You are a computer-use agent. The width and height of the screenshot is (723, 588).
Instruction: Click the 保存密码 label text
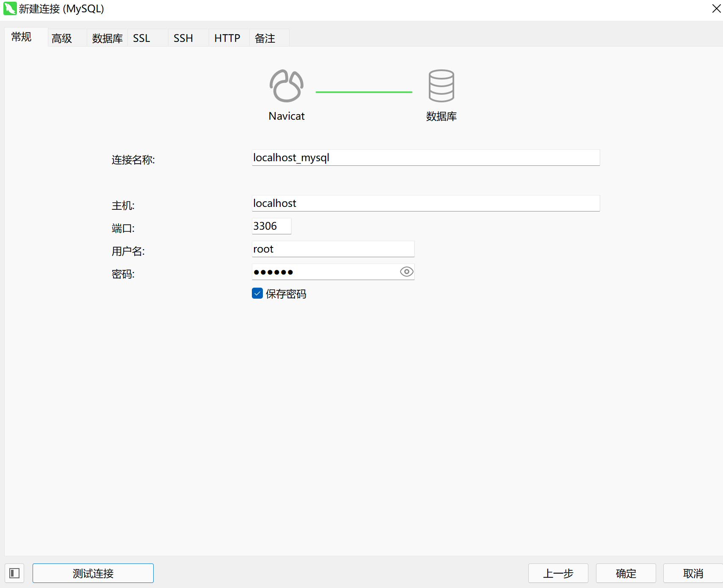(x=286, y=294)
